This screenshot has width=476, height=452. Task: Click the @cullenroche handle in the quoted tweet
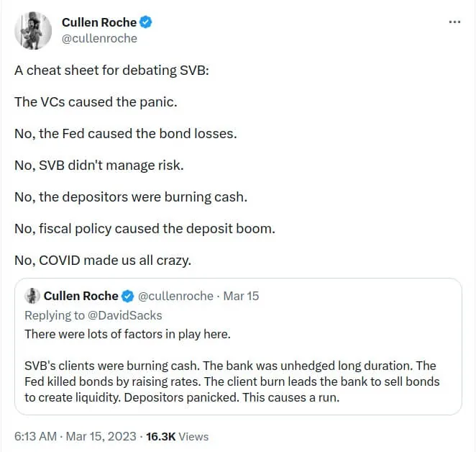coord(175,296)
